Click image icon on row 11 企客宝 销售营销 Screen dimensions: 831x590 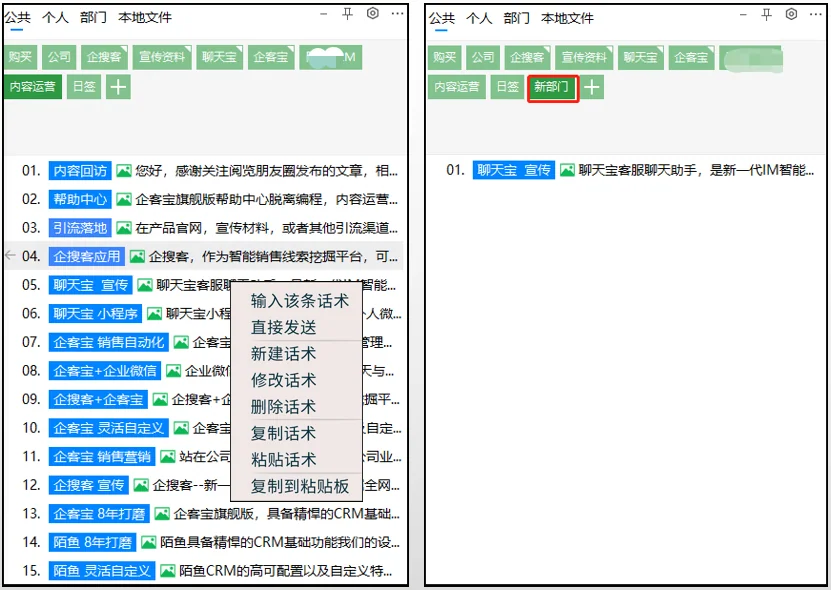167,456
